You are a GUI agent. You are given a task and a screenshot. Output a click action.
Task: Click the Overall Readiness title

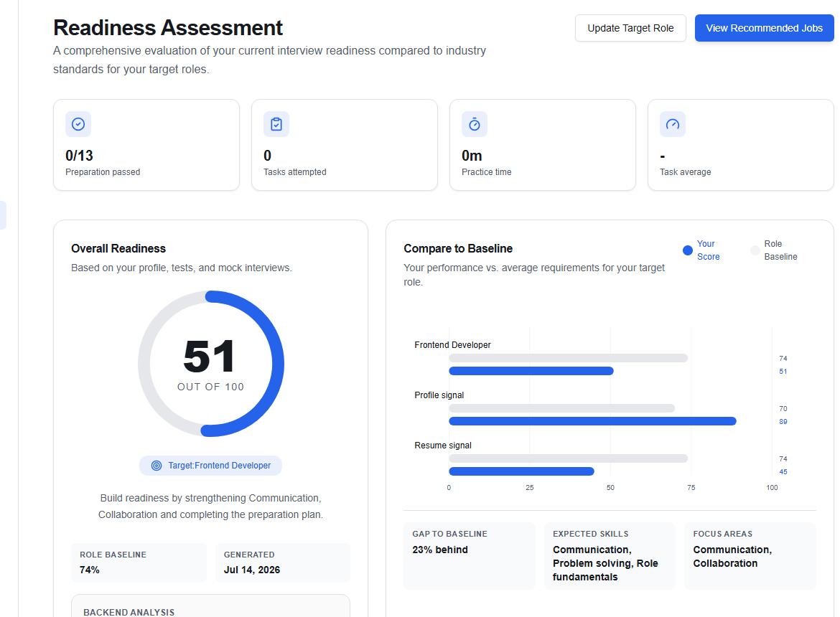click(118, 248)
